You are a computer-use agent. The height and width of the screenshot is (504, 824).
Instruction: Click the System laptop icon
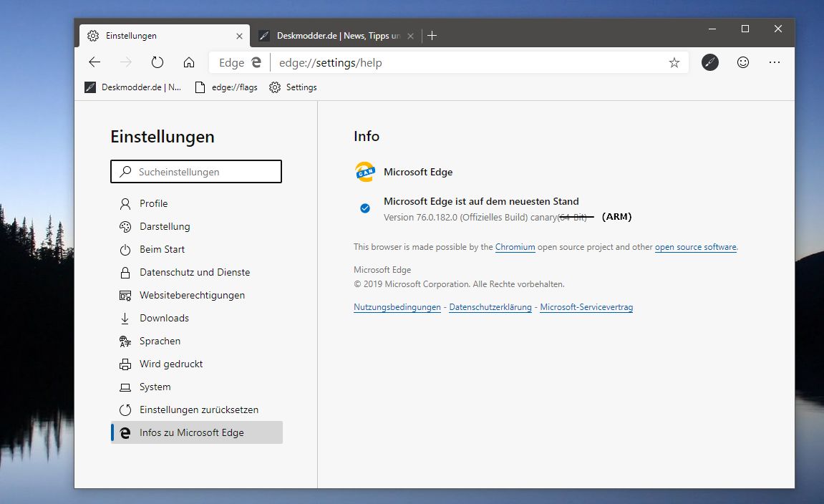(125, 387)
